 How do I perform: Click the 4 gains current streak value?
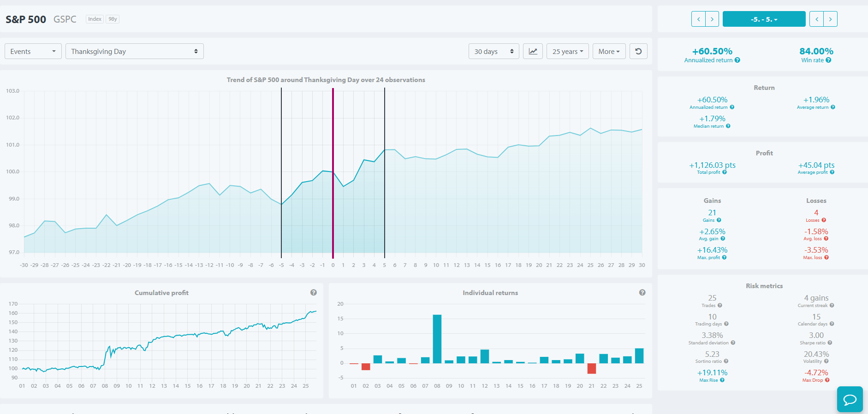[x=816, y=298]
